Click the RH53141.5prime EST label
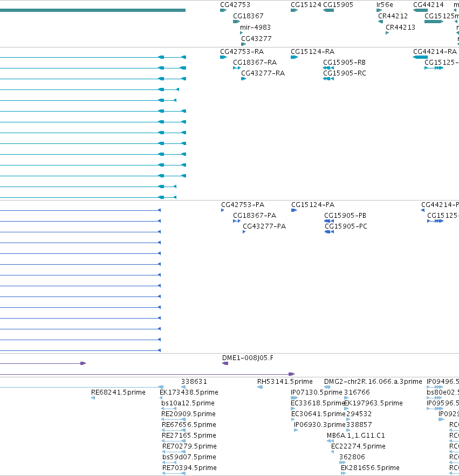The image size is (459, 476). pos(285,382)
